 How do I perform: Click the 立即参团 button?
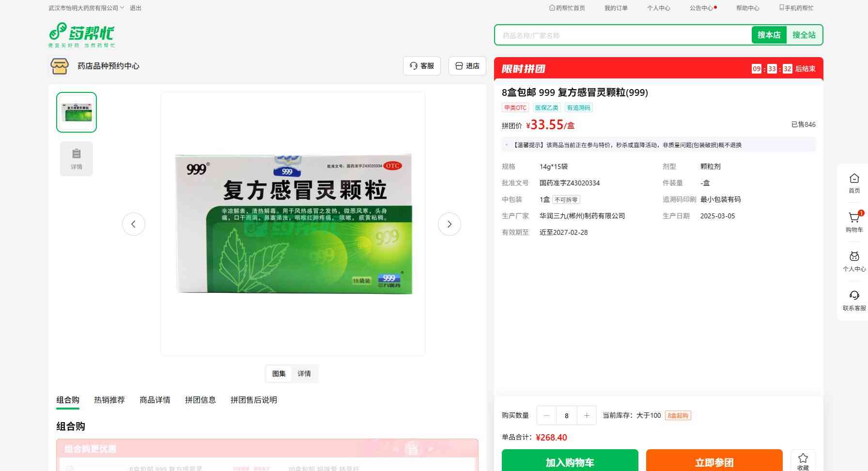(714, 462)
